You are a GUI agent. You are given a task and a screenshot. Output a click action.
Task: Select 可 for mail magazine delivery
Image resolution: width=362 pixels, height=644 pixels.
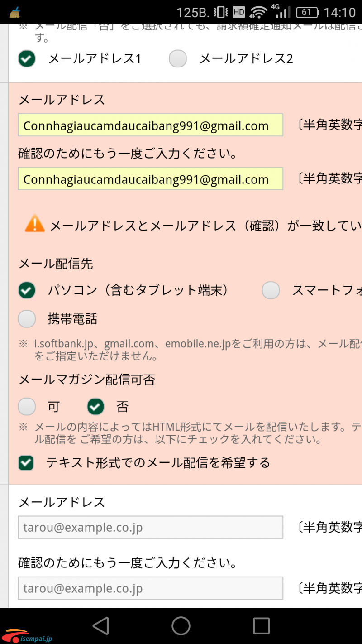pyautogui.click(x=27, y=407)
